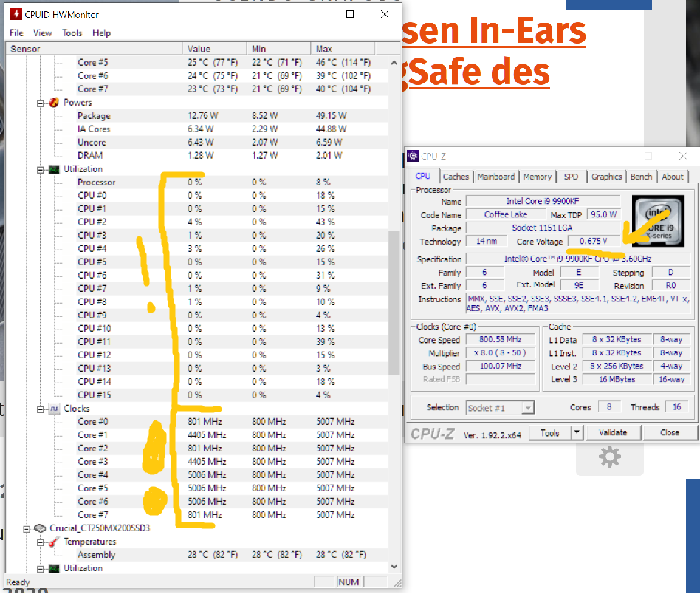Switch to the Caches tab in CPU-Z
Screen dimensions: 700x600
tap(456, 177)
